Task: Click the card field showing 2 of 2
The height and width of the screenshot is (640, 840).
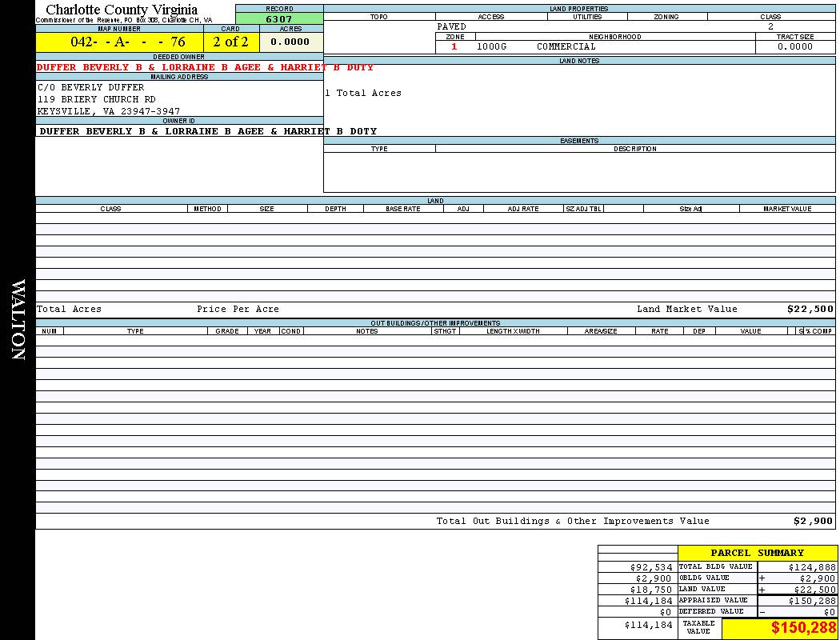Action: (x=231, y=42)
